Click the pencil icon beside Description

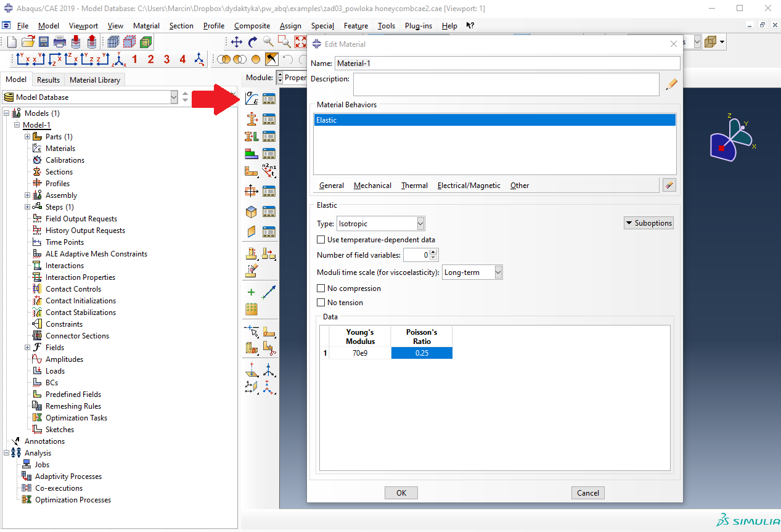(671, 84)
